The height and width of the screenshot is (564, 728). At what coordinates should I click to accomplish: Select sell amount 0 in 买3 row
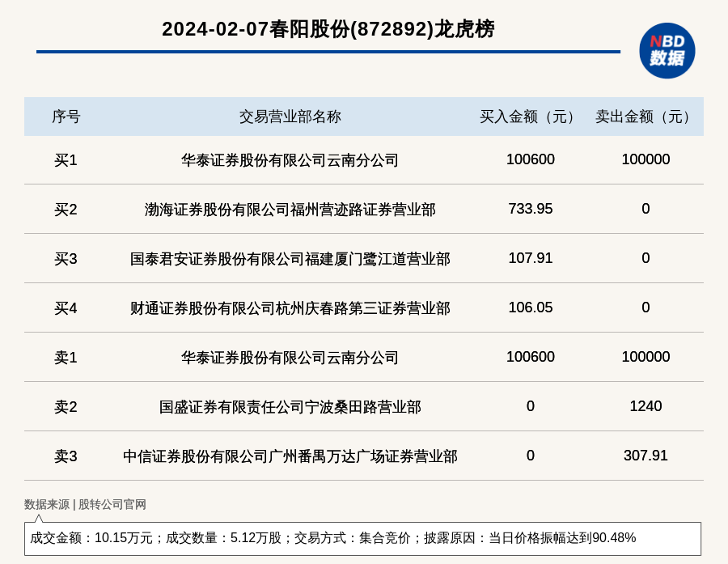pyautogui.click(x=645, y=258)
